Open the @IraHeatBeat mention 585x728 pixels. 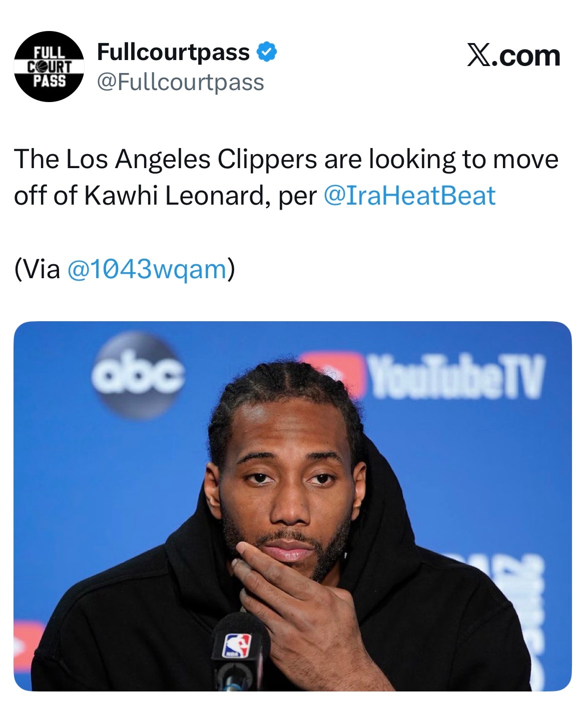click(x=409, y=196)
